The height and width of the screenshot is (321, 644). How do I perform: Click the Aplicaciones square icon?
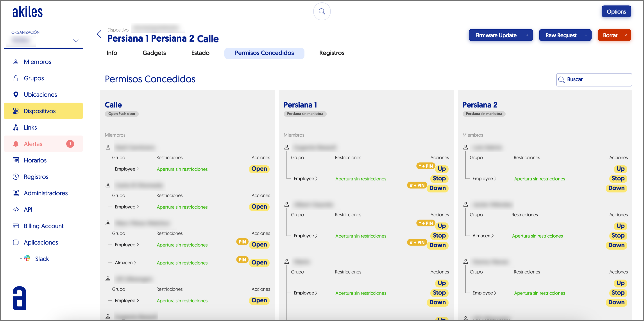[16, 242]
